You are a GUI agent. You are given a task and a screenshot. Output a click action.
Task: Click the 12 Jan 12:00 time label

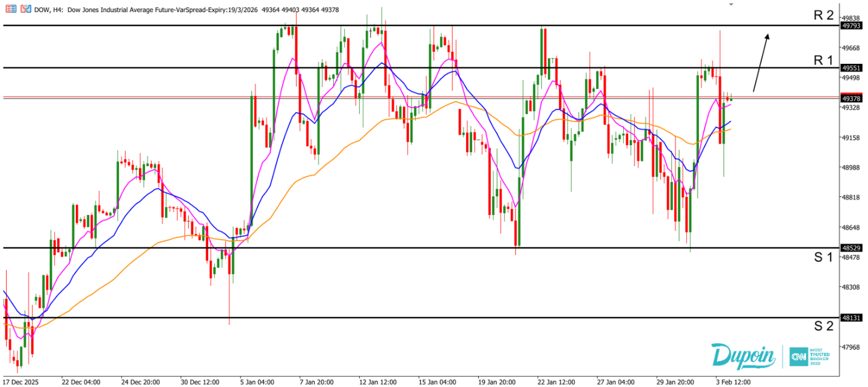tap(378, 382)
